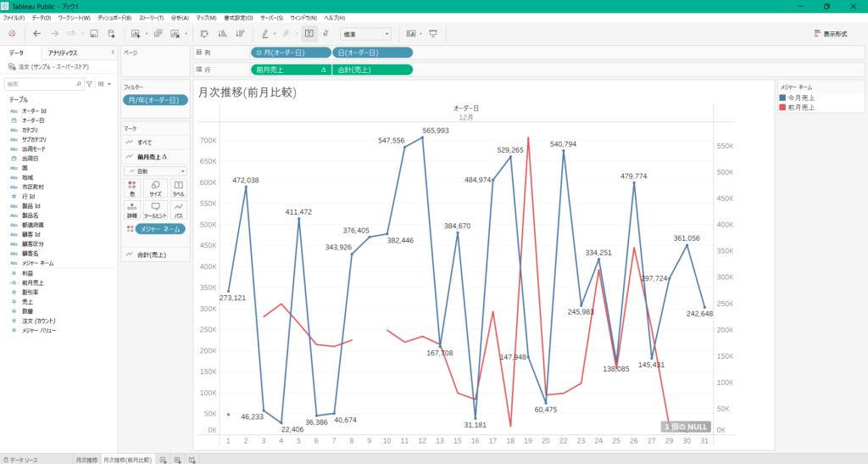Click the Highlight pen icon
This screenshot has height=464, width=868.
(264, 34)
